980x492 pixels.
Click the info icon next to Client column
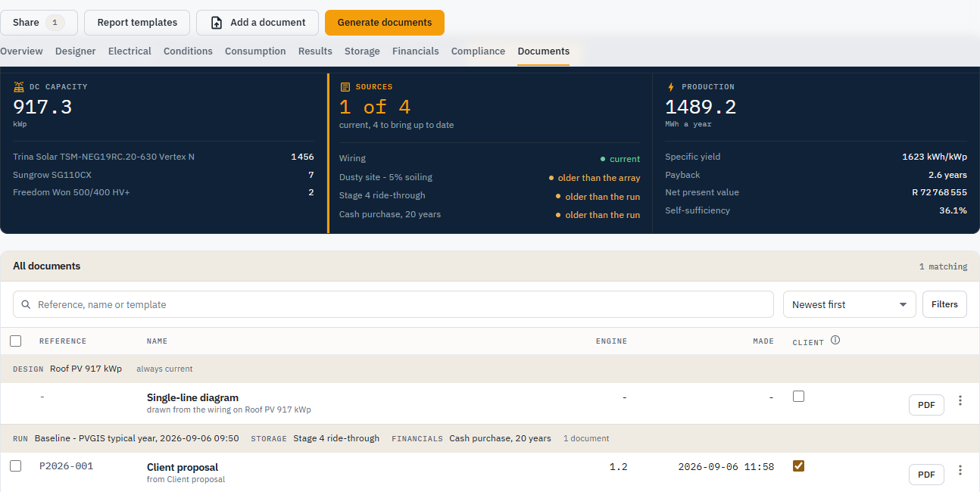click(x=835, y=341)
